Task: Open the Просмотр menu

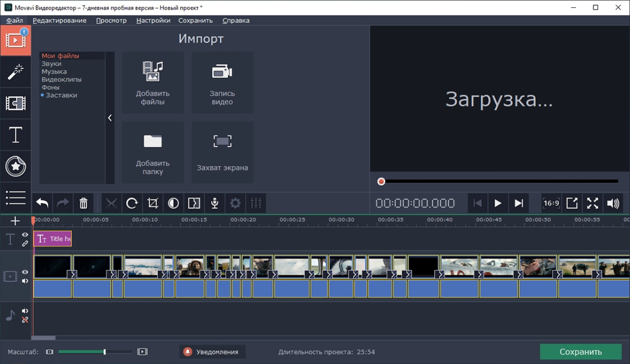Action: tap(111, 20)
